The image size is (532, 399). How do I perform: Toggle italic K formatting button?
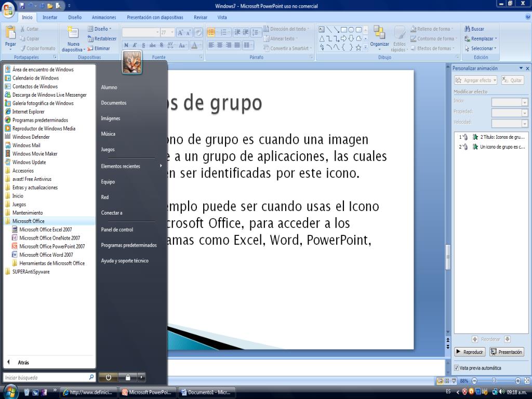pyautogui.click(x=135, y=45)
